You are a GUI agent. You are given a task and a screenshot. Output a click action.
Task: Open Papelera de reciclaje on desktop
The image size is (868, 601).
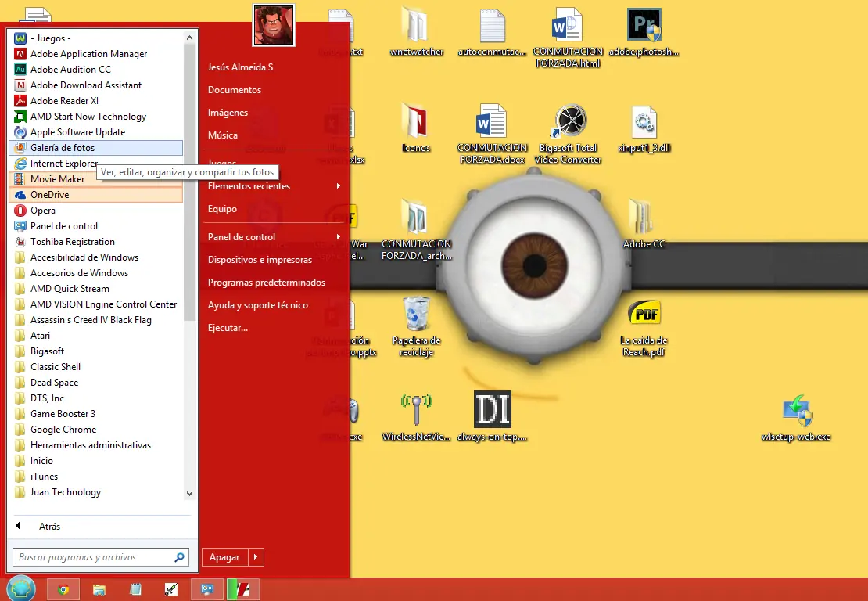pos(416,327)
